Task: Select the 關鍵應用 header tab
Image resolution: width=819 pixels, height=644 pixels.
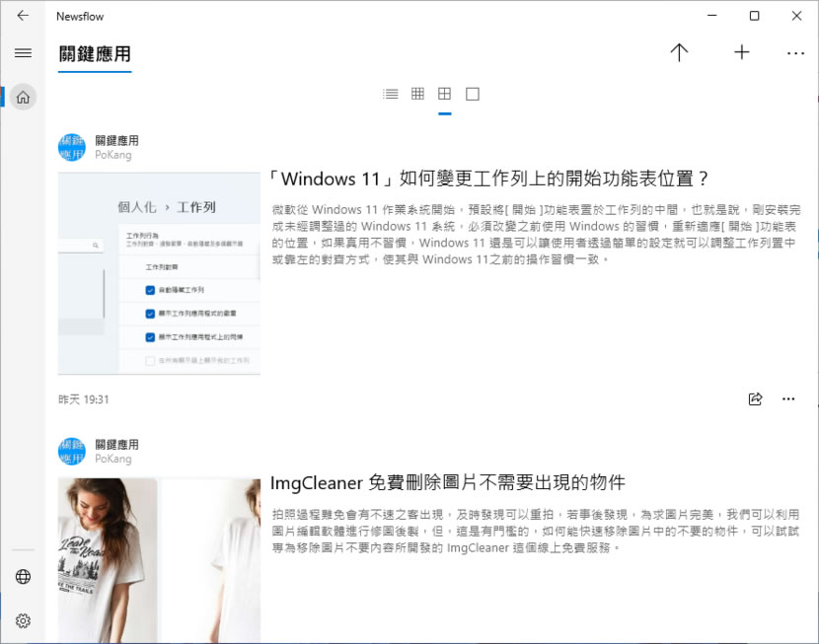Action: [x=95, y=54]
